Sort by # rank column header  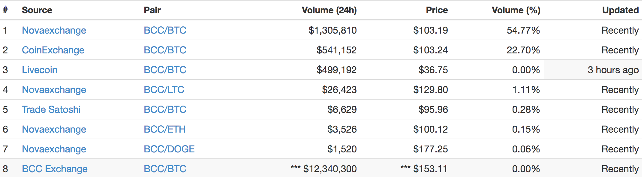5,10
